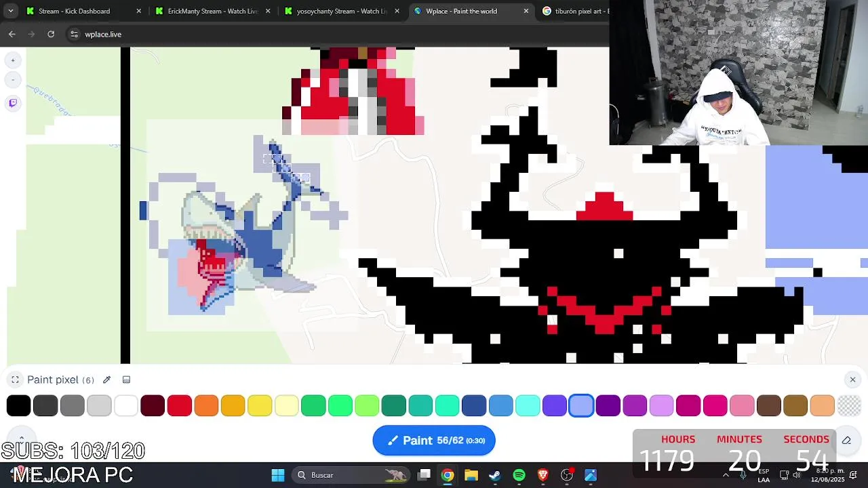This screenshot has width=868, height=488.
Task: Pick the dark brown color swatch
Action: [769, 405]
